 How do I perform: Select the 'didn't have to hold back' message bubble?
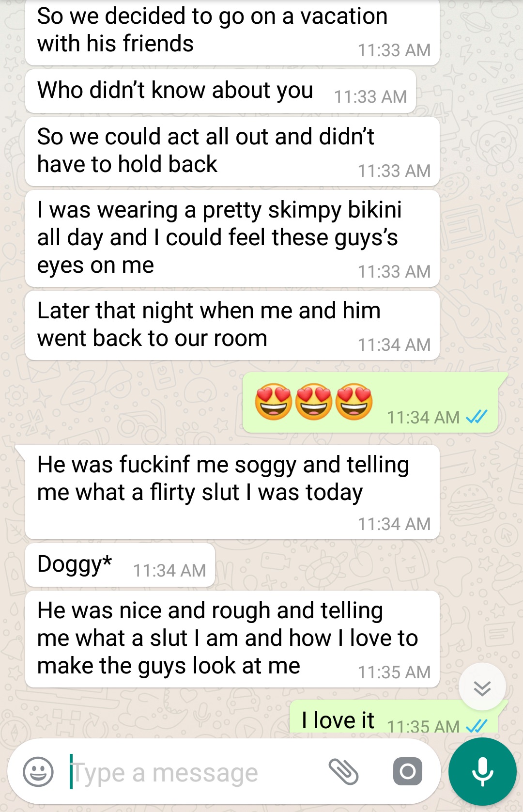[232, 151]
